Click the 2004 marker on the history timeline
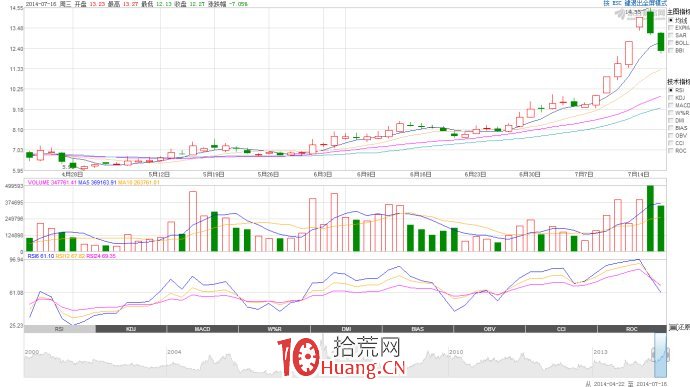Viewport: 690px width, 387px height. [x=174, y=352]
